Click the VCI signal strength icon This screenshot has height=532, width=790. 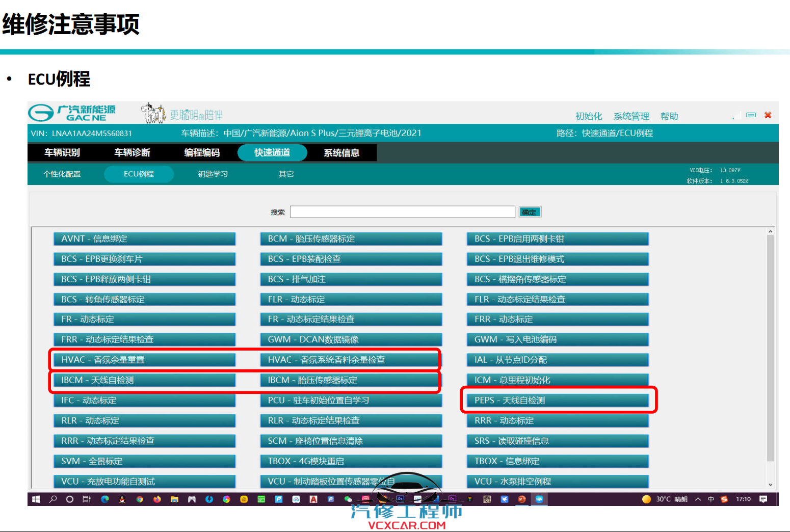click(x=736, y=116)
